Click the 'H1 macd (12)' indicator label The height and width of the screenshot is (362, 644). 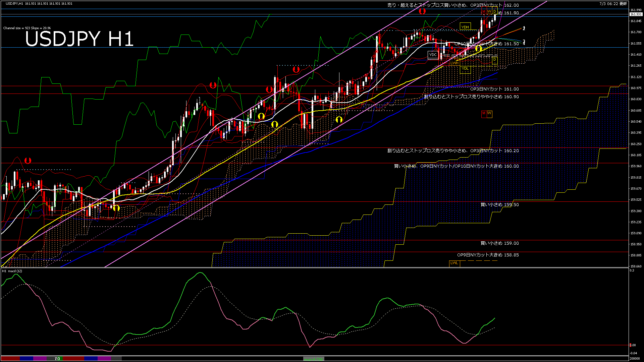[12, 271]
